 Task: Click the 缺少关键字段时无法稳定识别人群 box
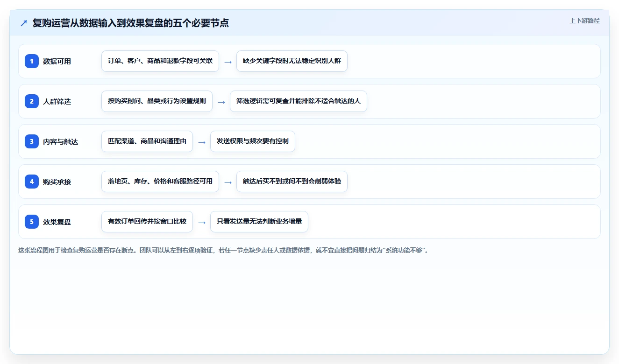coord(292,61)
